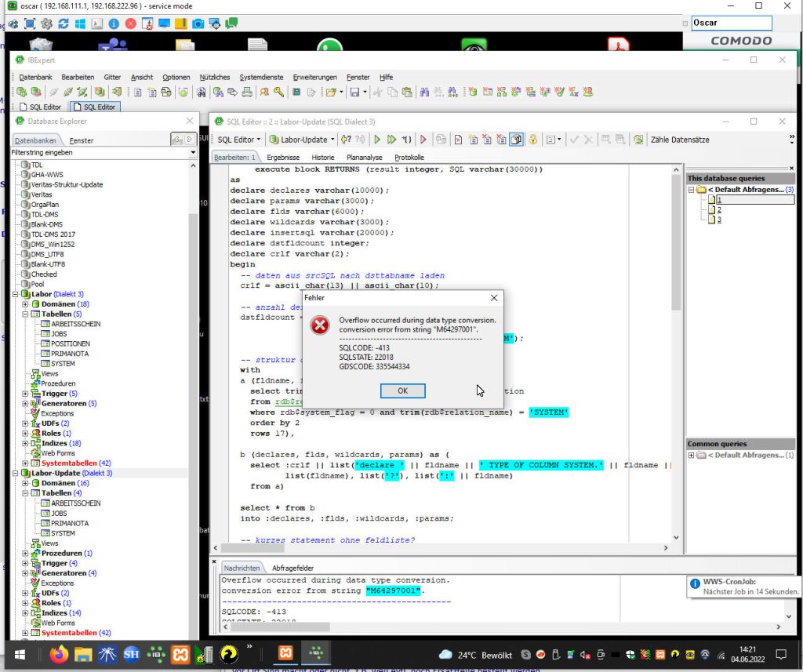Viewport: 803px width, 672px height.
Task: Click the printer icon in main toolbar
Action: [247, 92]
